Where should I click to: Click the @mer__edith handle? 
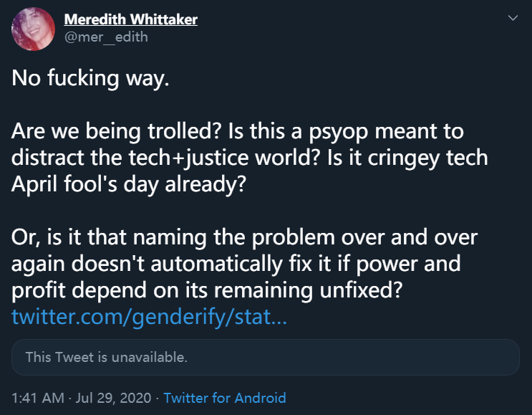106,37
